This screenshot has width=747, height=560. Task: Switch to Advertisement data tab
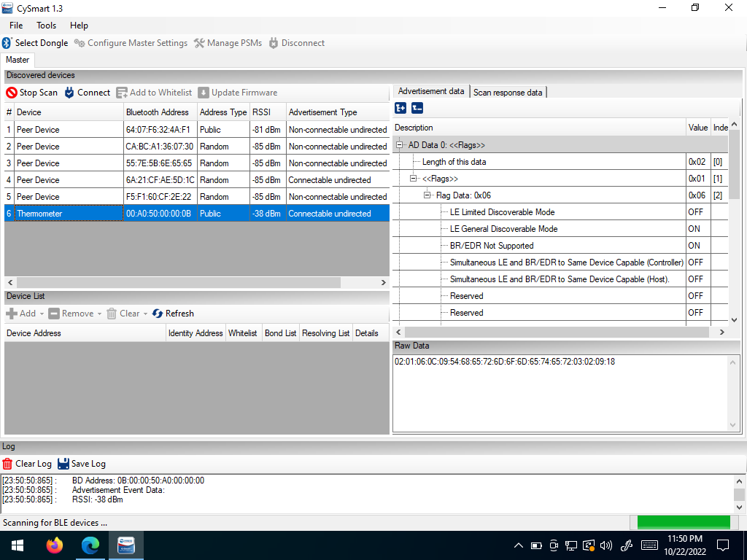tap(431, 91)
